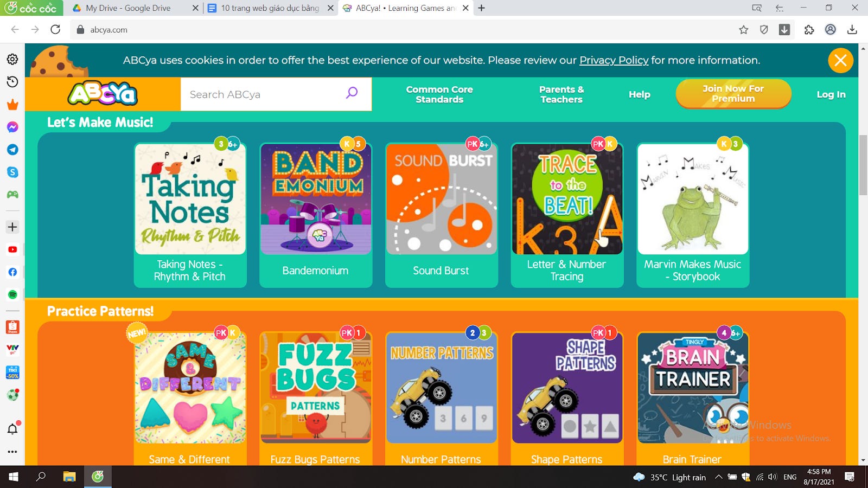868x488 pixels.
Task: Open the browser profile account icon
Action: (830, 30)
